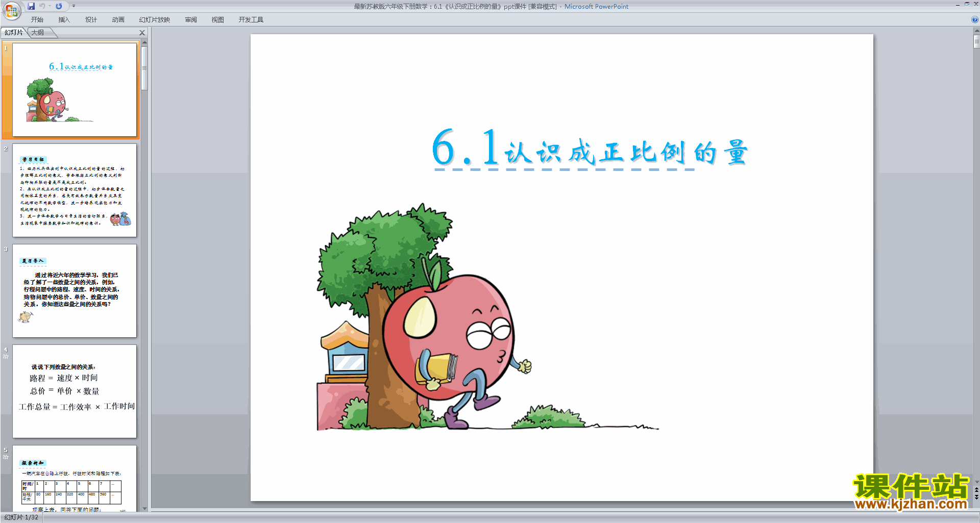
Task: Open the 开始 ribbon tab
Action: click(37, 20)
